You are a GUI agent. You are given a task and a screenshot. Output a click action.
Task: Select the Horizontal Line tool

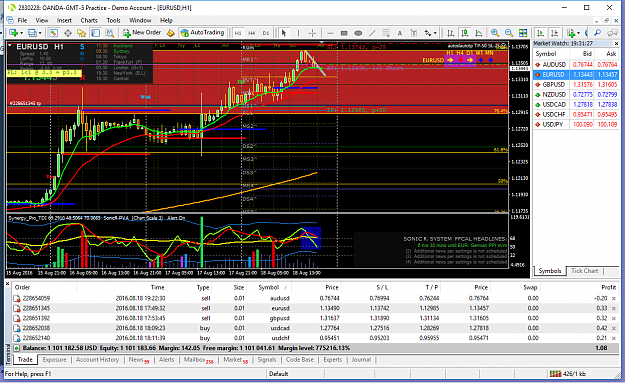330,33
